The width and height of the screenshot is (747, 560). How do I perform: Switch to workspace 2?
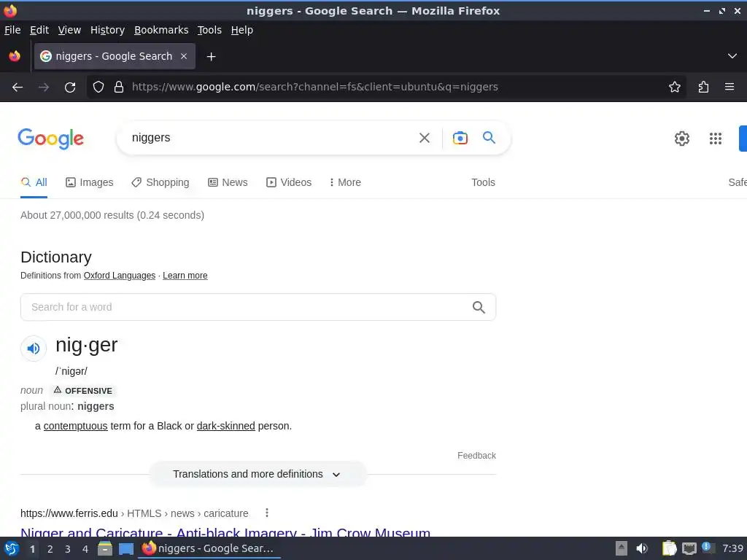point(50,549)
